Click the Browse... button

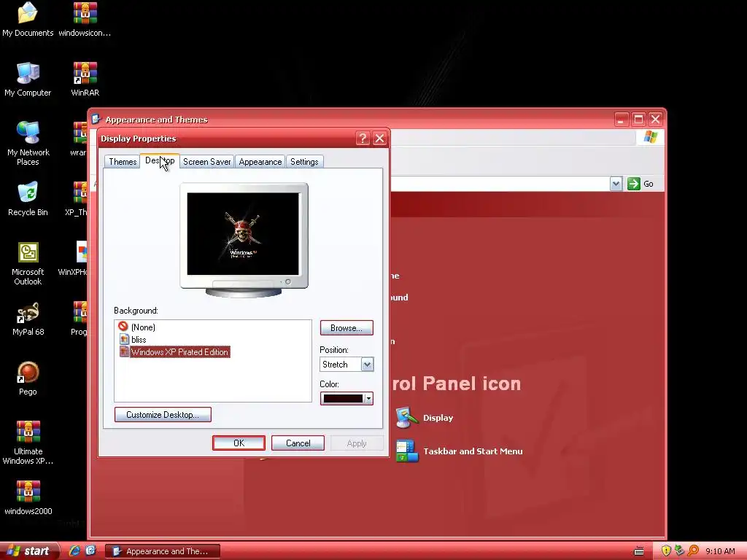pyautogui.click(x=347, y=328)
